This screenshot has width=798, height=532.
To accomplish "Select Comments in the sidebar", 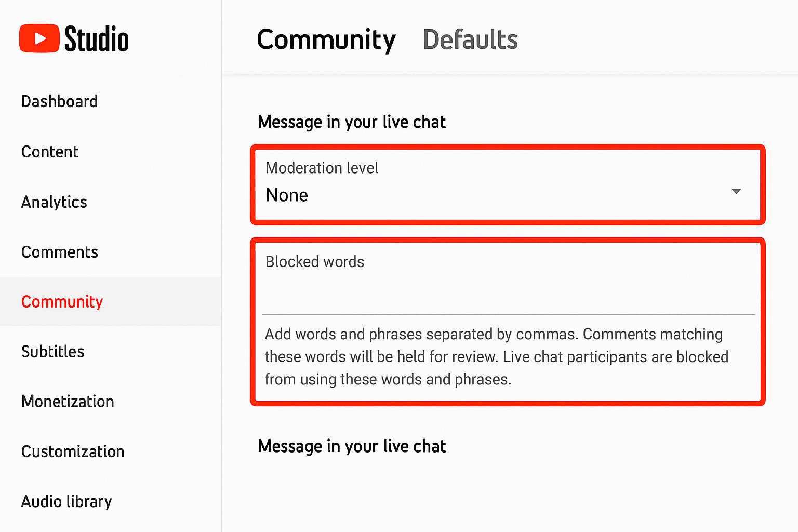I will (59, 252).
